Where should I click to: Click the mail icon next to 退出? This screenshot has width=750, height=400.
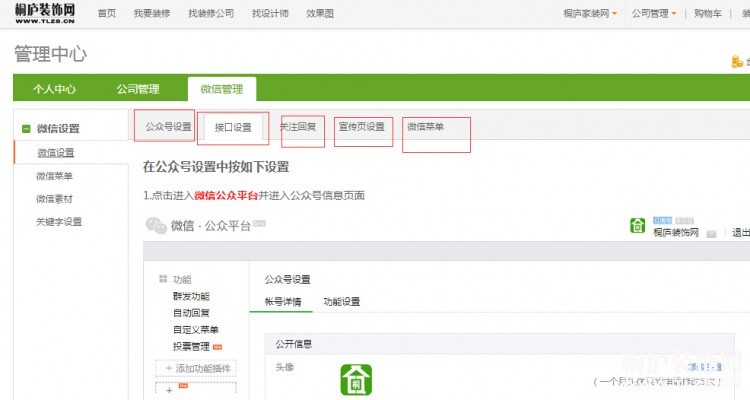tap(711, 233)
